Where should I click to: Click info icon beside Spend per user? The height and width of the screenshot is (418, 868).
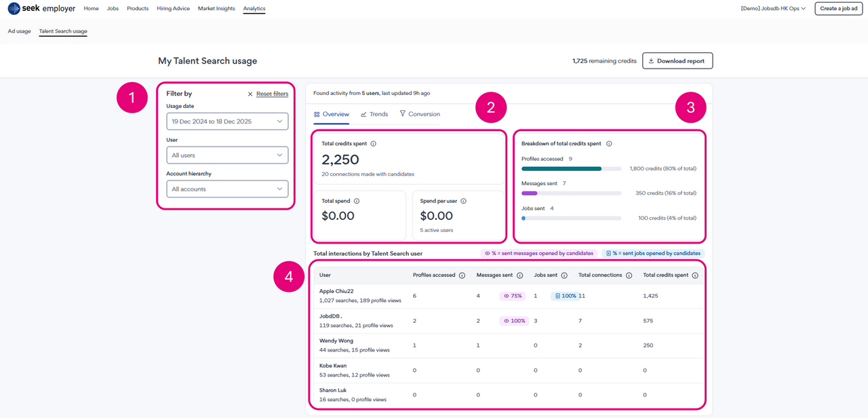[463, 201]
